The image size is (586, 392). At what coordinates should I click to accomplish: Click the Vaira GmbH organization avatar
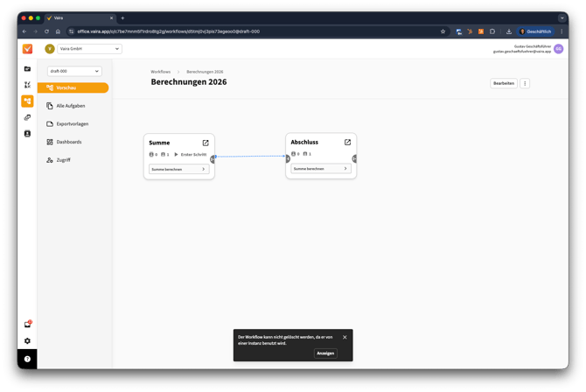click(x=50, y=49)
